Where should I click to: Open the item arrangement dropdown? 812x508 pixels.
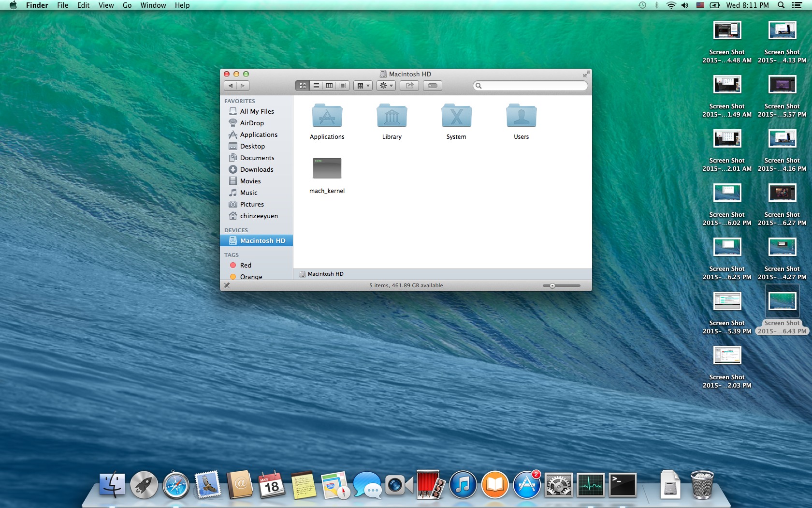click(363, 86)
